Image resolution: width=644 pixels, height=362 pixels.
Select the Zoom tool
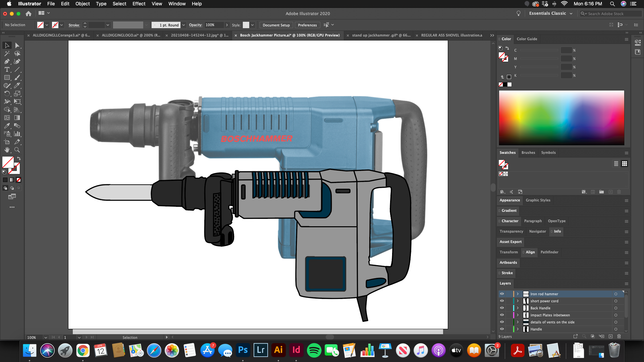click(x=17, y=150)
